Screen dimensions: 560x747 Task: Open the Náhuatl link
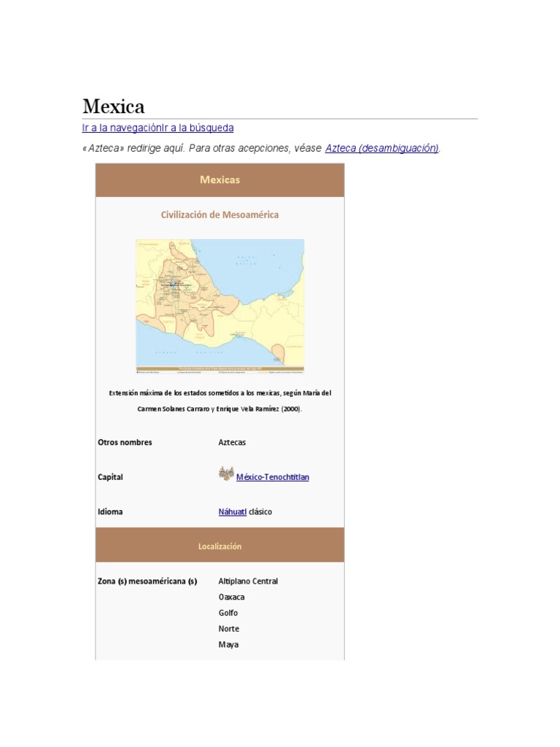click(x=233, y=511)
